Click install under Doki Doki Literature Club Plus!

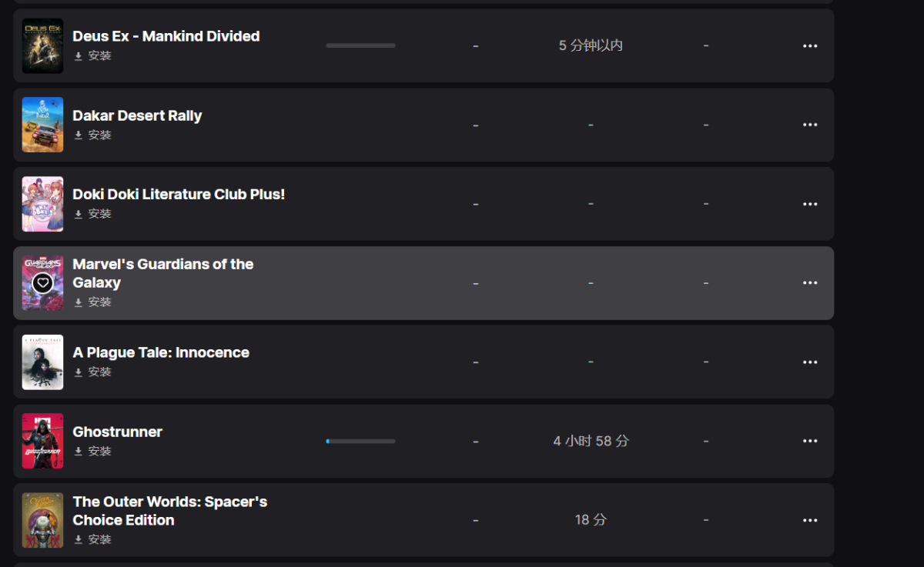pyautogui.click(x=92, y=214)
